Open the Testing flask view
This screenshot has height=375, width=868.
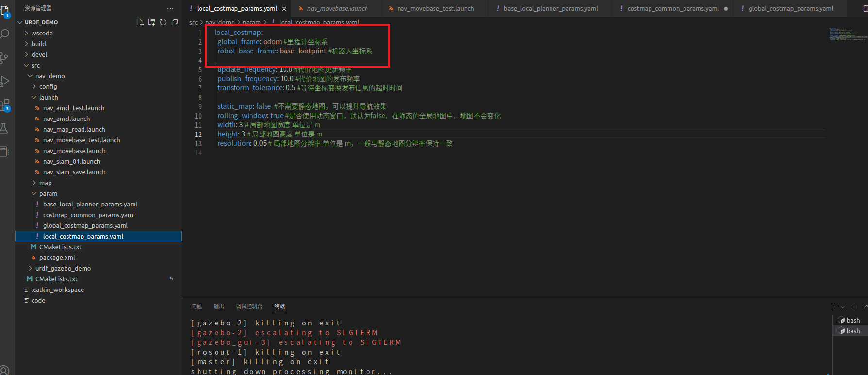coord(4,128)
